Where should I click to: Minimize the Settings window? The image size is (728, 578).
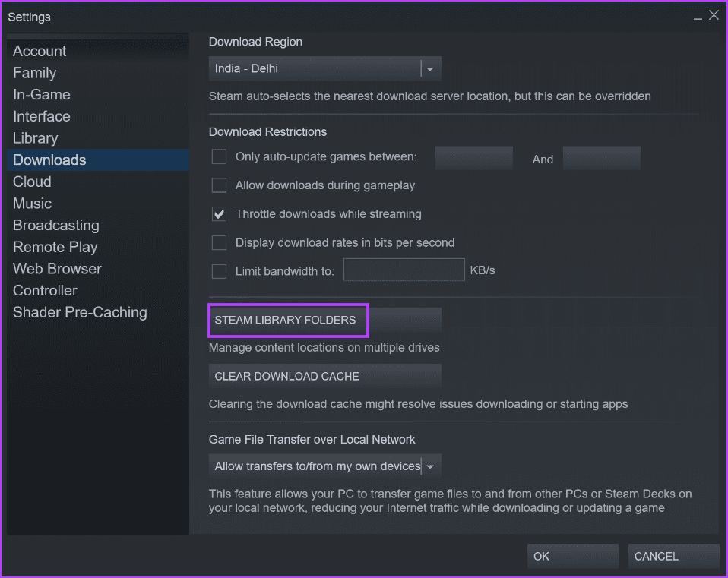tap(698, 17)
